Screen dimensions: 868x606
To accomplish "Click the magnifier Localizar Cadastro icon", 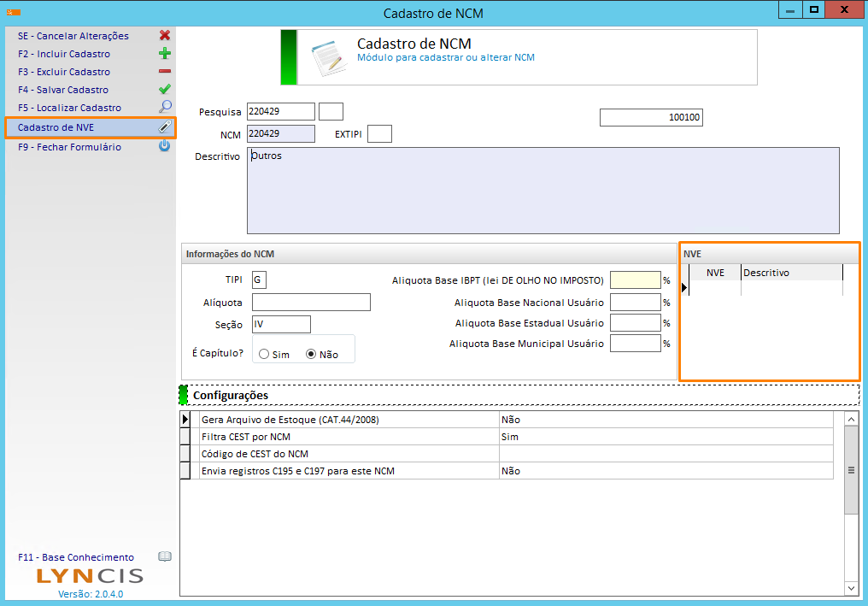I will [x=165, y=108].
